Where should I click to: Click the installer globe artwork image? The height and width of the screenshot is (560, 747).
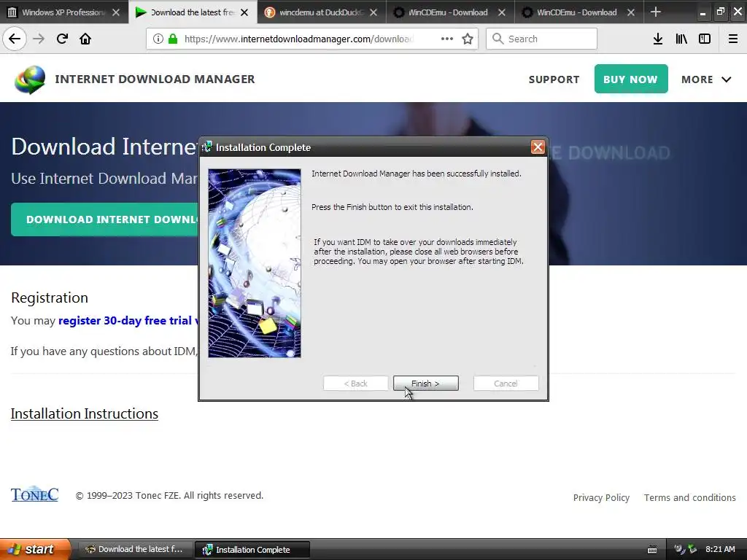tap(255, 262)
